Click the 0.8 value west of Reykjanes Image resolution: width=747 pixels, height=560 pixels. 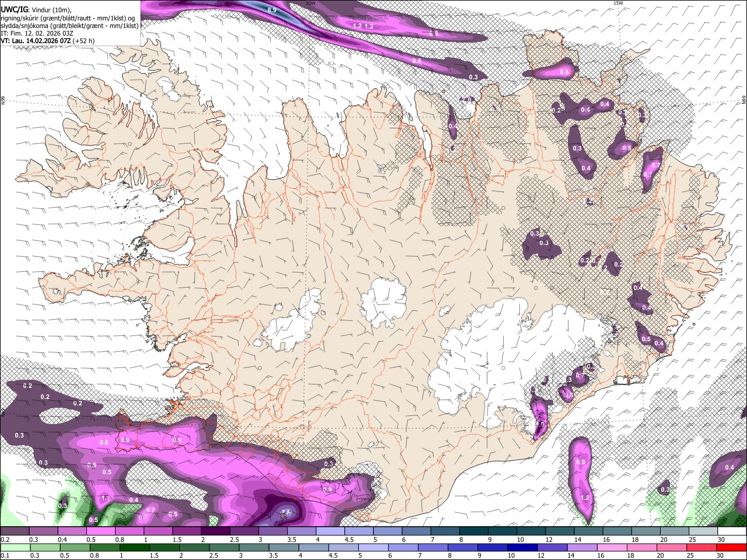pyautogui.click(x=104, y=443)
